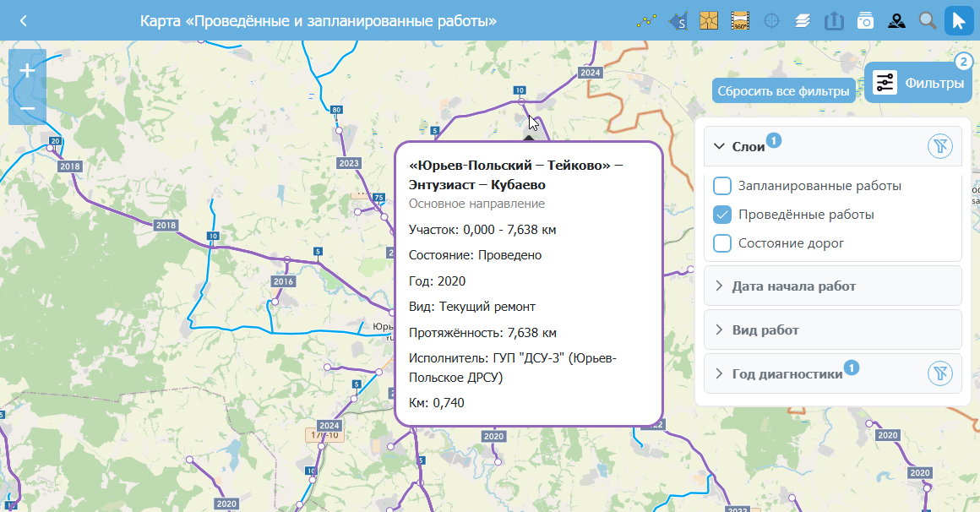Toggle the Состояние дорог checkbox
The image size is (980, 512).
pos(722,243)
